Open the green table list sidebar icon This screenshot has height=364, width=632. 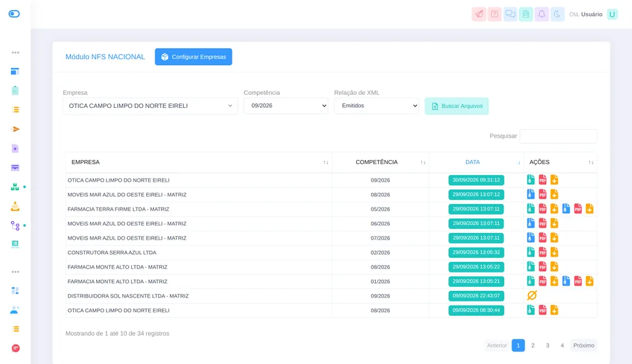15,244
